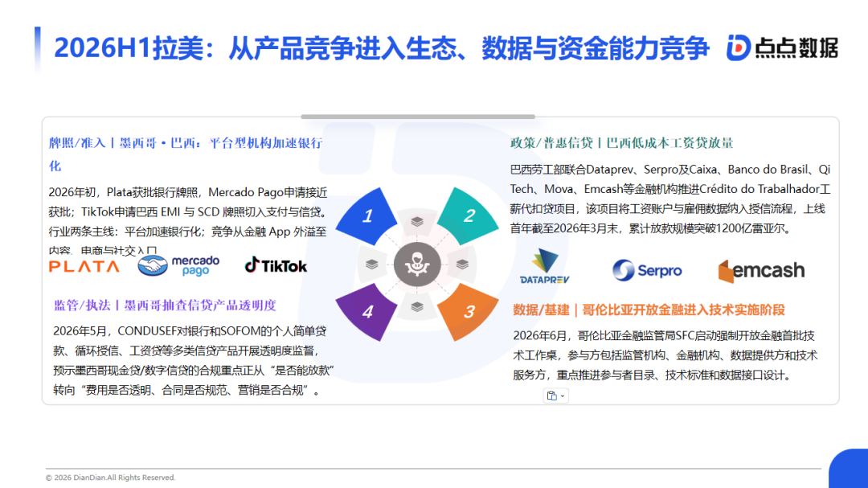Select teal segment numbered 2
Viewport: 868px width, 488px height.
click(x=468, y=215)
